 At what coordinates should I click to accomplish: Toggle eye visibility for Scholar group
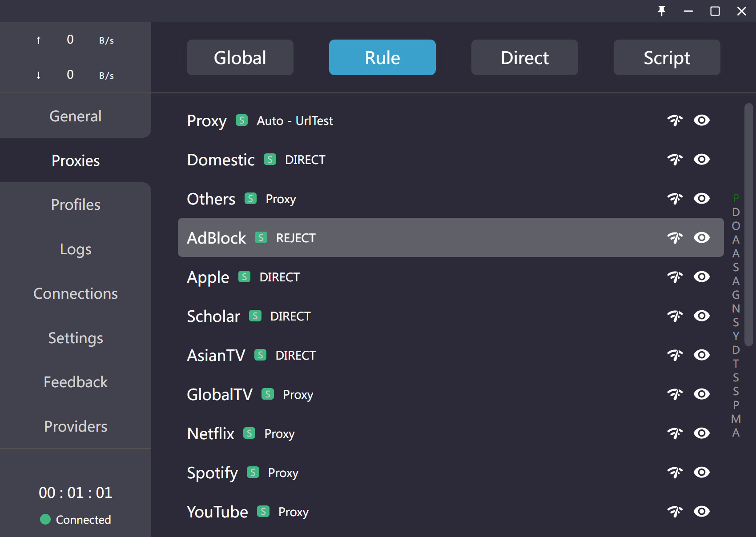[702, 316]
